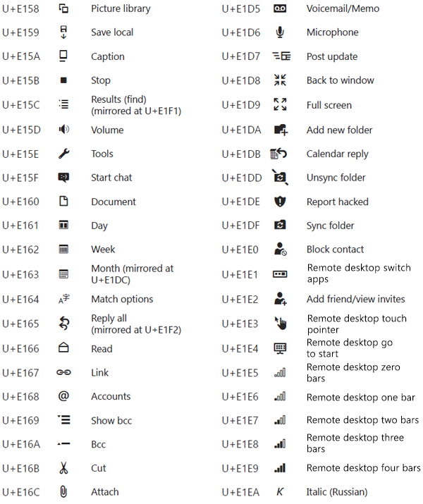The image size is (423, 504).
Task: Click the U+E160 code text
Action: pyautogui.click(x=20, y=202)
